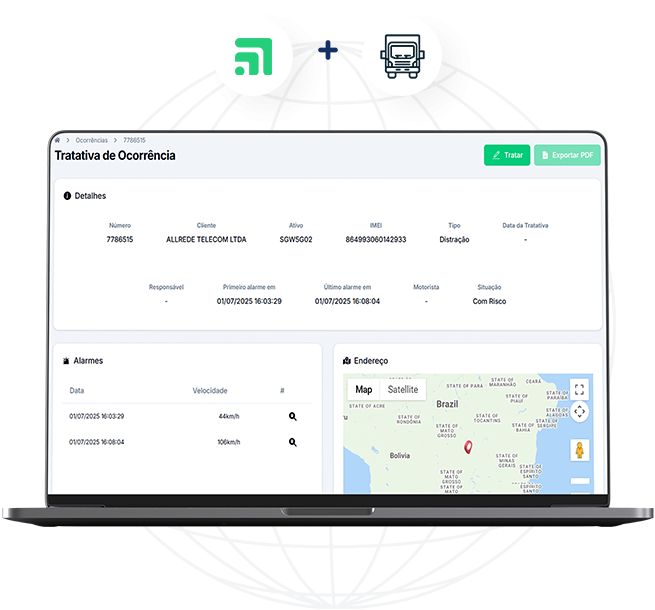Image resolution: width=655 pixels, height=610 pixels.
Task: Click the green logo icon at top
Action: (254, 56)
